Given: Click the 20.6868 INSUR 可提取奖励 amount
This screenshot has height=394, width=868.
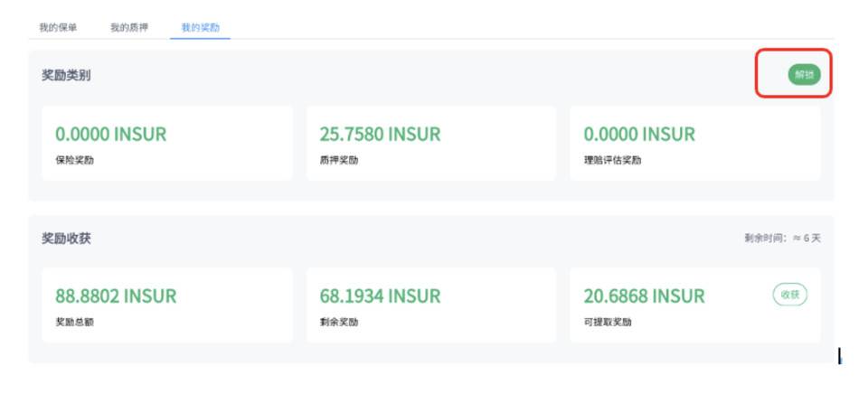Looking at the screenshot, I should pos(644,296).
